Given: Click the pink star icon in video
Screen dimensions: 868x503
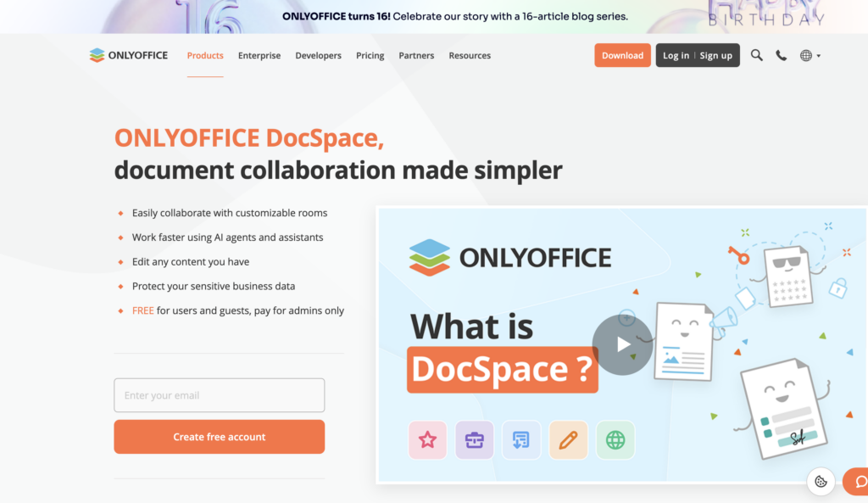Looking at the screenshot, I should [x=427, y=440].
